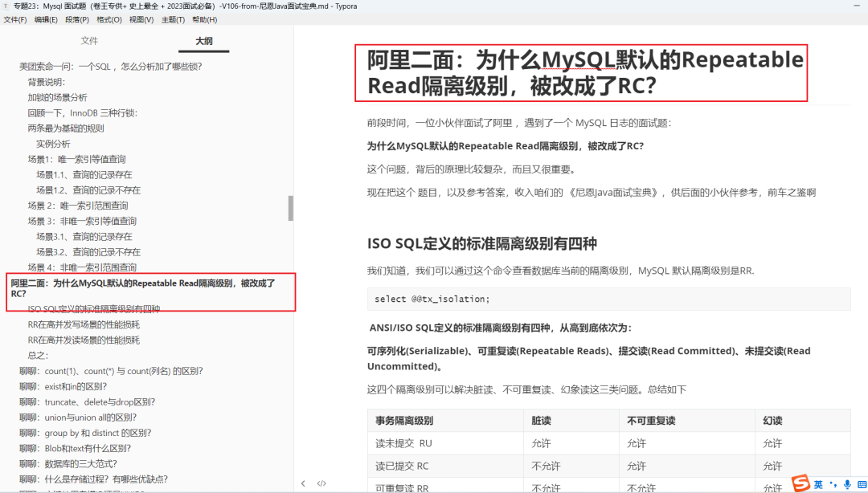Open outline entry 回顾一下, InnoDB 三种行锁
Screen dimensions: 868x493
[x=83, y=113]
